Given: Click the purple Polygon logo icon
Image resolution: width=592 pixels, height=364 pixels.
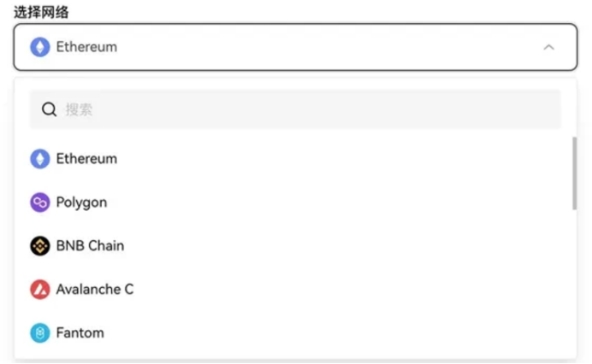Looking at the screenshot, I should 40,203.
